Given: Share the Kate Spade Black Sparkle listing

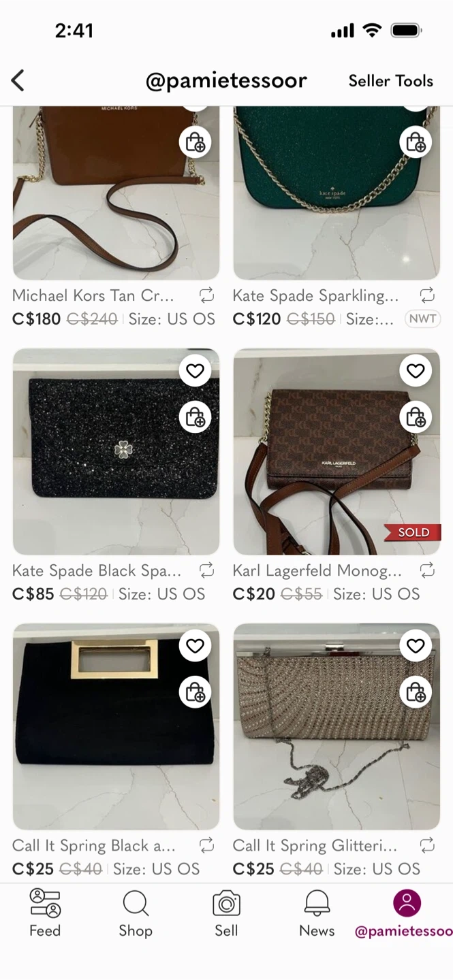Looking at the screenshot, I should point(206,570).
